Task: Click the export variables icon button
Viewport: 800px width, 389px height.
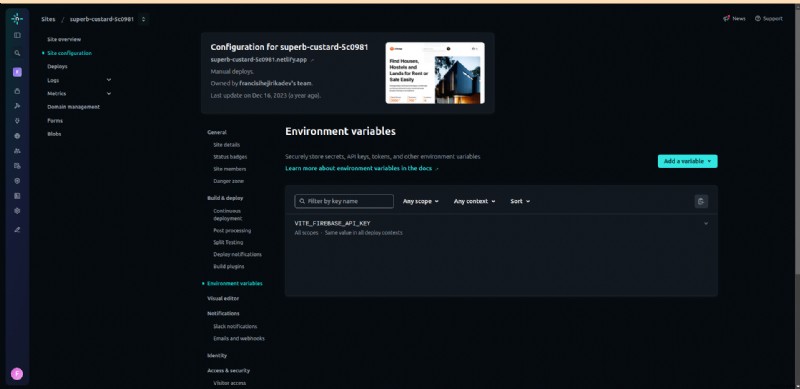Action: [x=701, y=201]
